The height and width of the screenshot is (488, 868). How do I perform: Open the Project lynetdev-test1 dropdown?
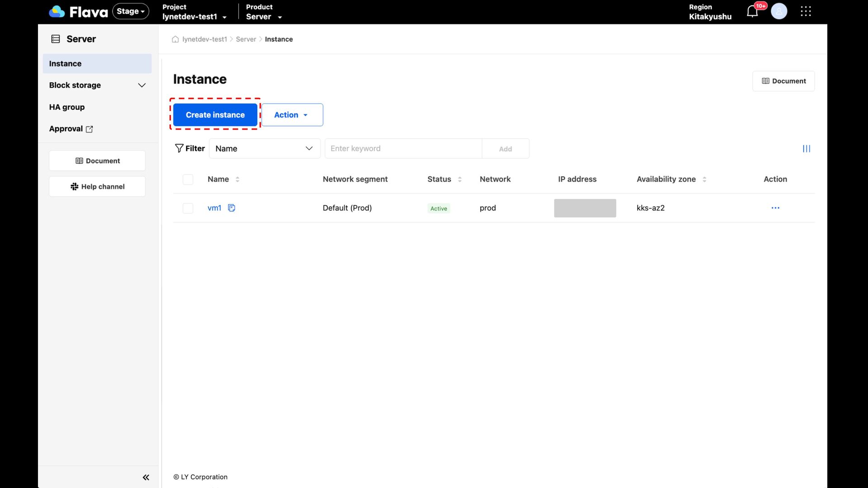(x=194, y=12)
